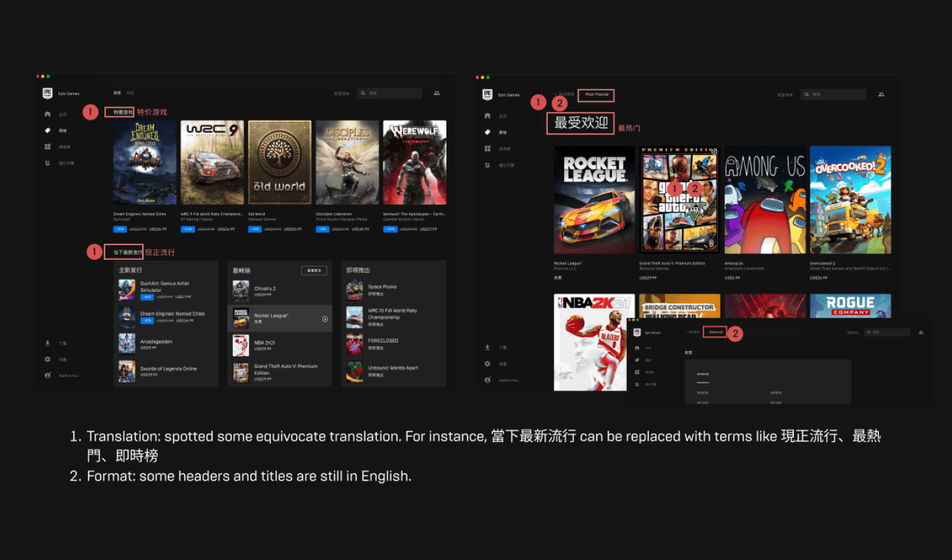The height and width of the screenshot is (560, 952).
Task: Open Overcooked! 2 cover in Most Popular window
Action: (850, 200)
